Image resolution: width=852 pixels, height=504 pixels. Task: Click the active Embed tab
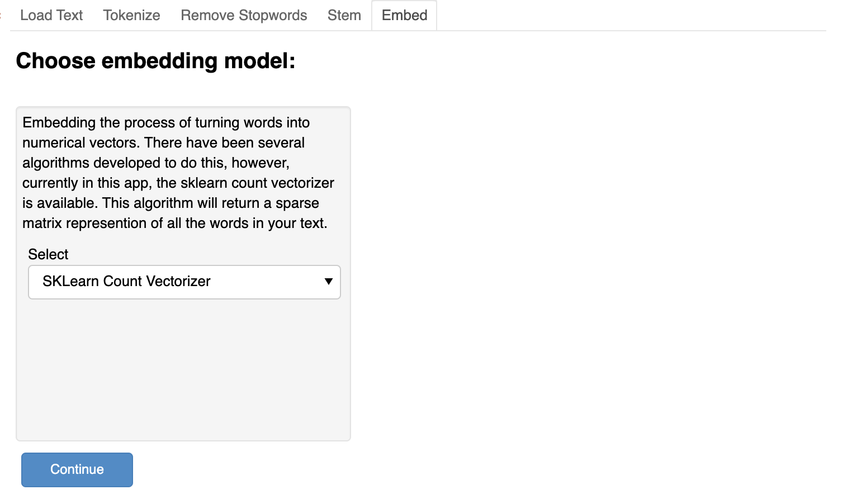404,15
